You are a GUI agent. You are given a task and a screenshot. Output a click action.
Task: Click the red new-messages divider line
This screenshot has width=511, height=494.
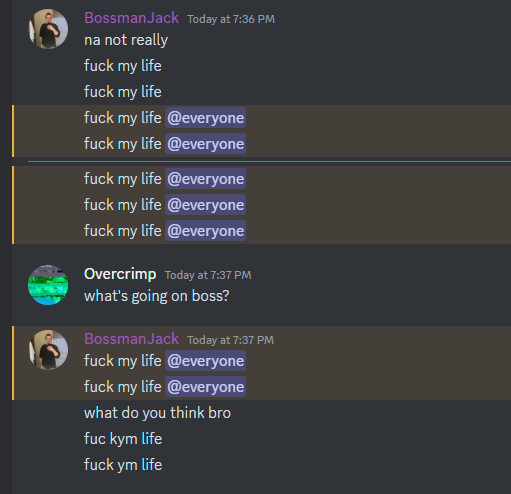pos(269,162)
